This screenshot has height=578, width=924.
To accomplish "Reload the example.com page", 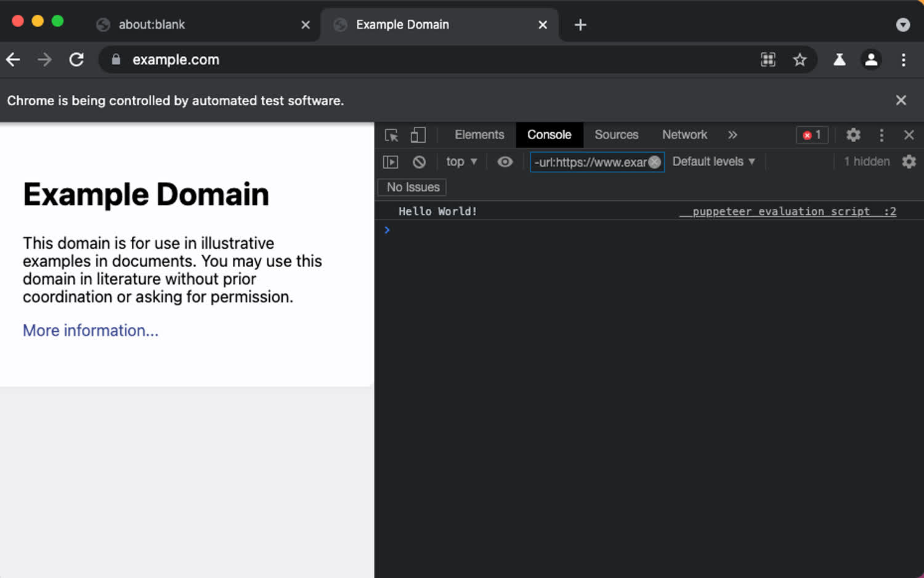I will [76, 60].
